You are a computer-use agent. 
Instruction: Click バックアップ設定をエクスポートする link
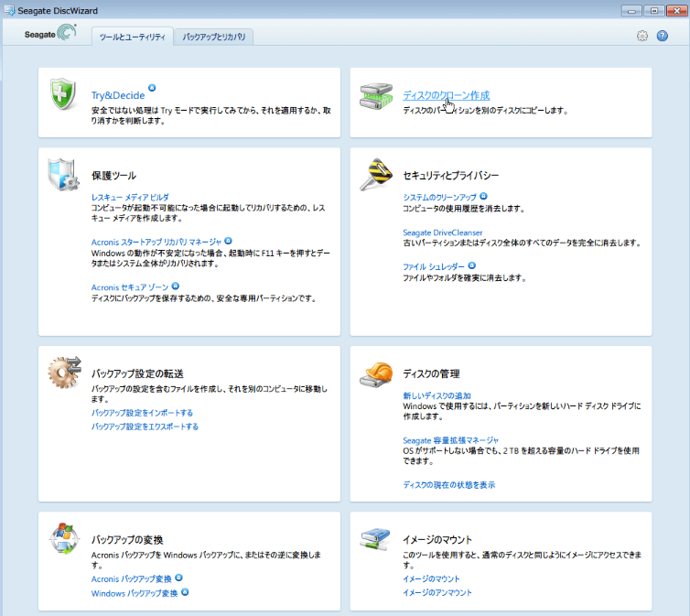145,427
